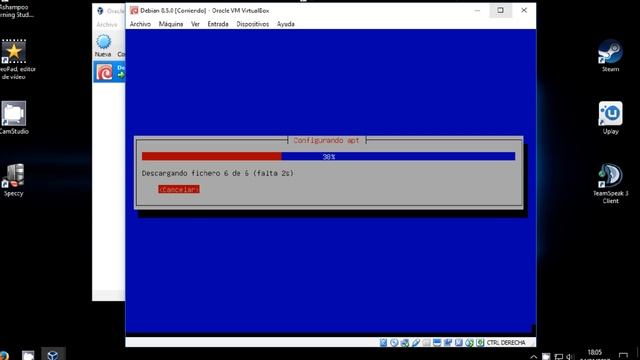
Task: Select the Debian VM entry in the Manager list
Action: (109, 72)
